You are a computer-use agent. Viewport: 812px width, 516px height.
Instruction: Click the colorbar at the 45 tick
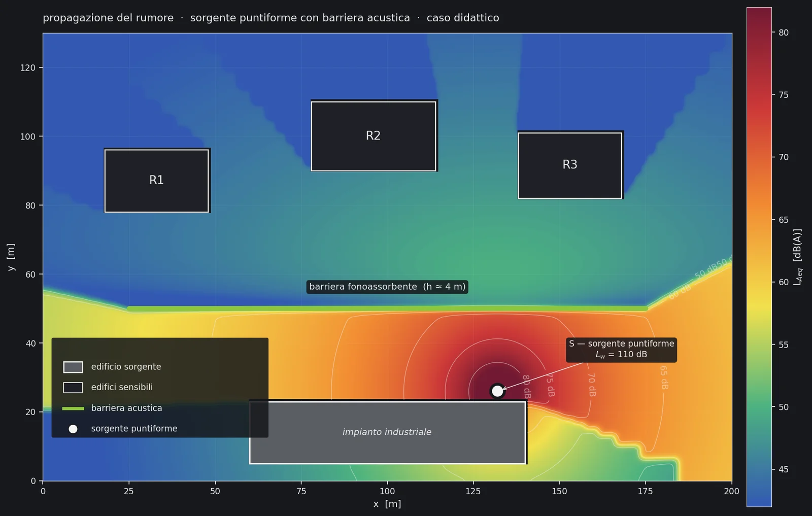(x=759, y=469)
